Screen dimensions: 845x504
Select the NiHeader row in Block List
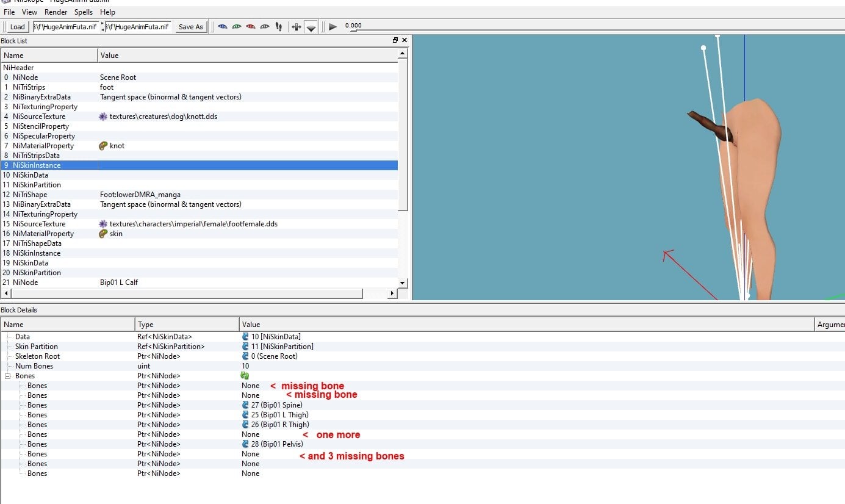point(199,68)
